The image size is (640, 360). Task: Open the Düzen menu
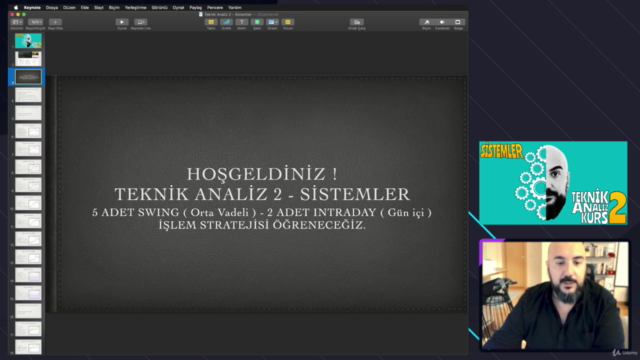click(x=69, y=7)
